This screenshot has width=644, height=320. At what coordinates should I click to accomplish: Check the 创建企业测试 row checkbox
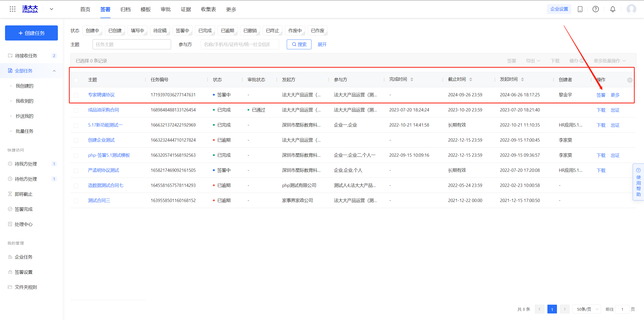76,140
